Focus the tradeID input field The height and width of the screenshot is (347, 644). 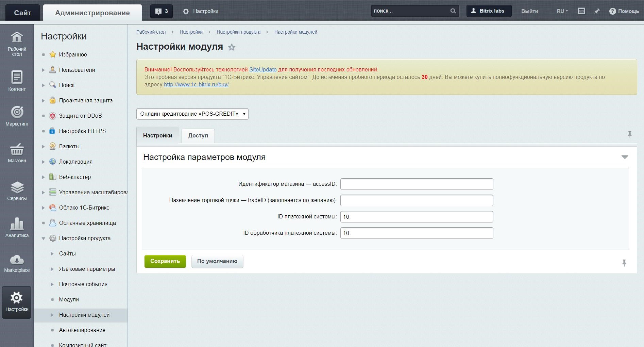[x=417, y=200]
